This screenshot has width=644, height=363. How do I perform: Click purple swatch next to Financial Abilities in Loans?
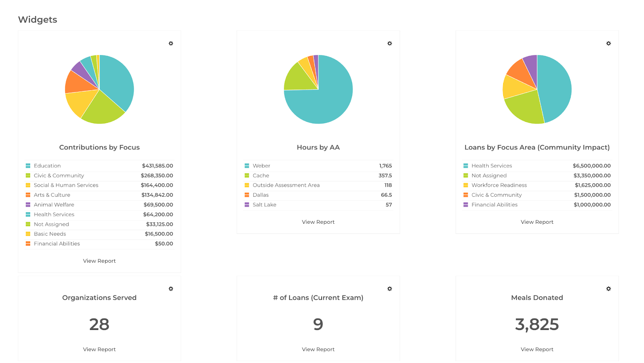466,205
